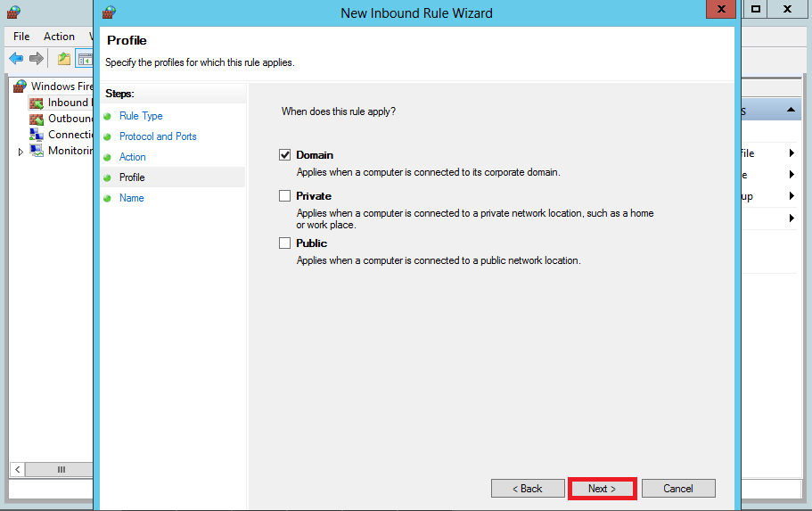Click the show/hide console tree toolbar icon

coord(84,59)
